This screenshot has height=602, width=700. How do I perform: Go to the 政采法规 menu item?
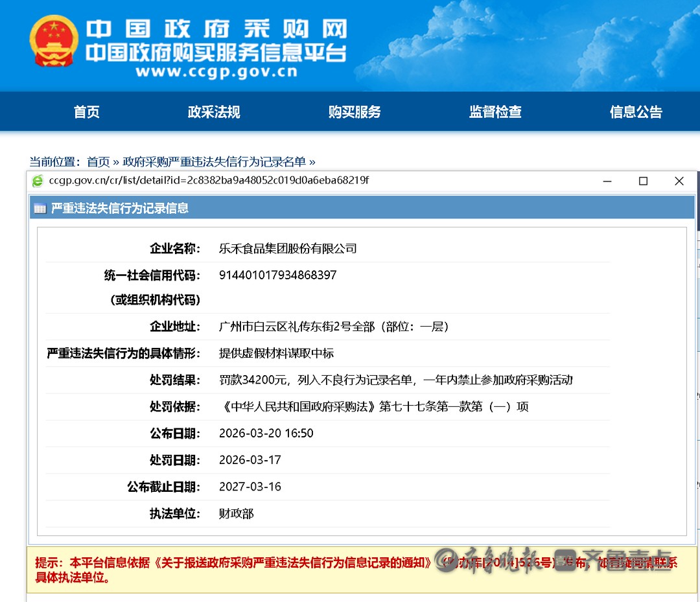pyautogui.click(x=214, y=112)
